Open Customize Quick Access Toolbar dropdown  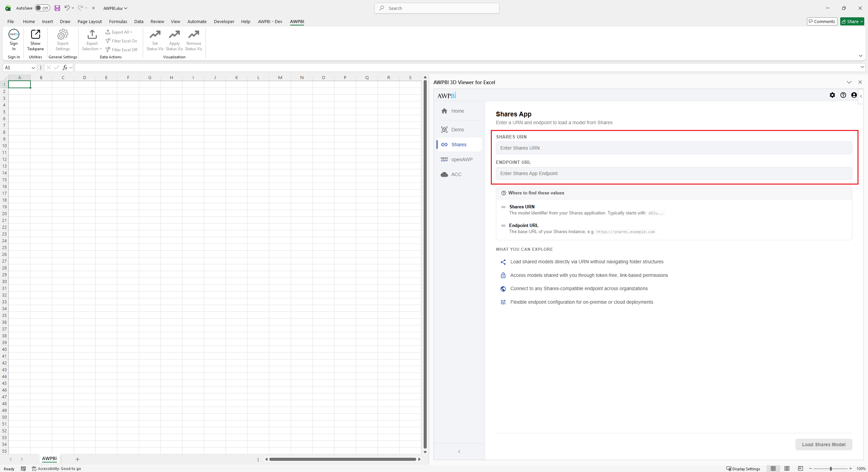[93, 8]
